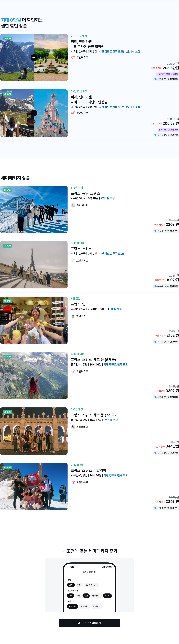Click the 조건으로 검색하기 button
This screenshot has width=179, height=644.
[89, 623]
